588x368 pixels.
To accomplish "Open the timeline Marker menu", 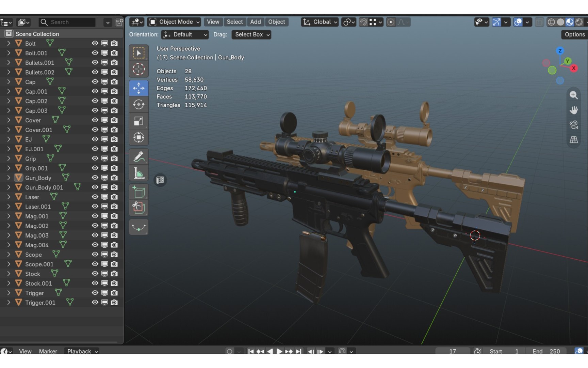I will 48,351.
